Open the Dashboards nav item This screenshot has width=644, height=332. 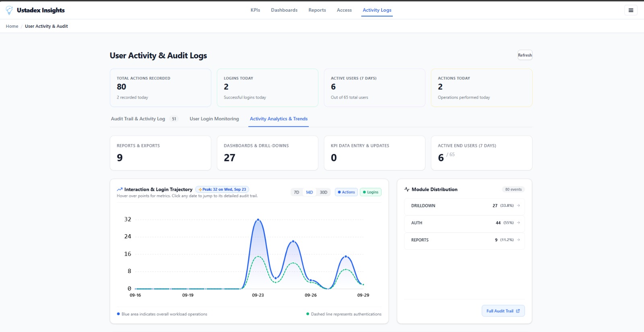point(284,10)
